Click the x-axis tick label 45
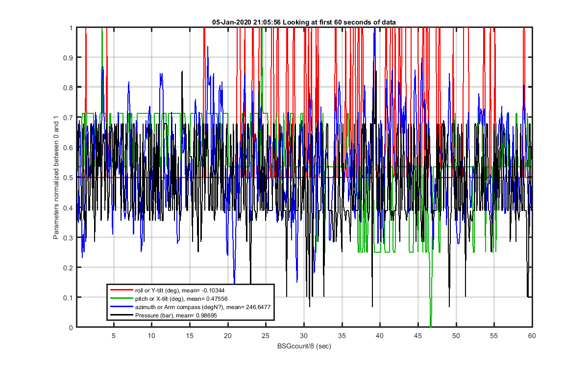588x368 pixels. pos(418,336)
